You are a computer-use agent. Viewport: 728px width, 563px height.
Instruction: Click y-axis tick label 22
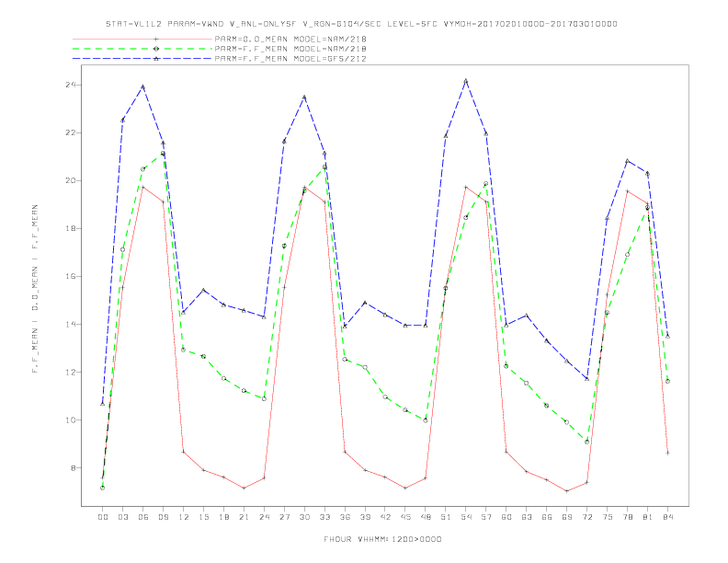[x=70, y=132]
